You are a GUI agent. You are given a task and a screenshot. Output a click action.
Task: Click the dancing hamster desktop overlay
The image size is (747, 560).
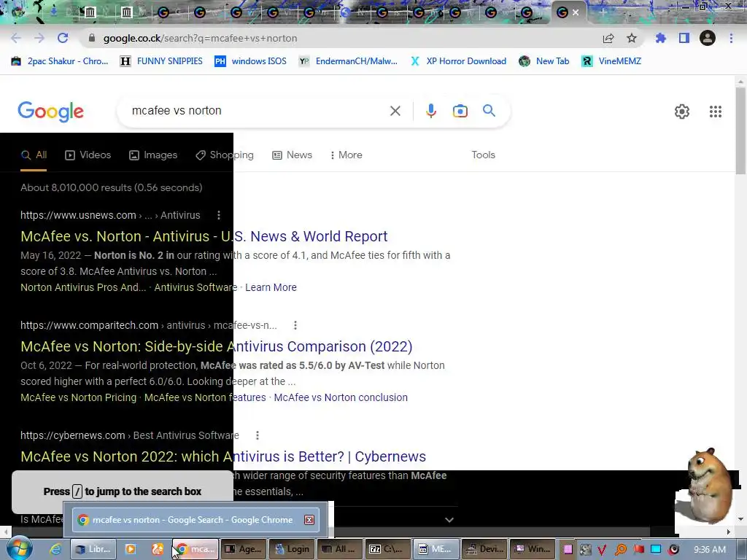(708, 488)
